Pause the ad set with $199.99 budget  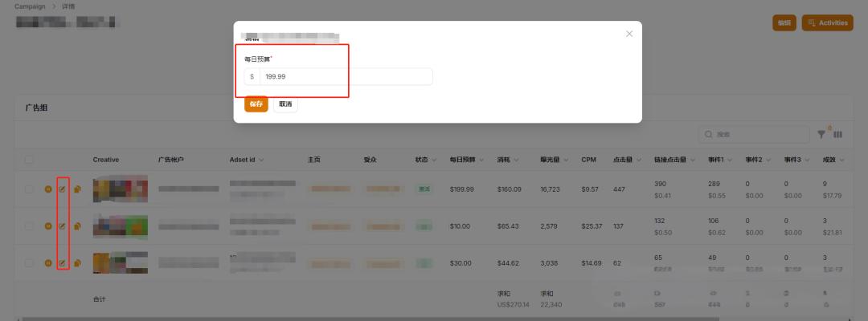click(48, 189)
